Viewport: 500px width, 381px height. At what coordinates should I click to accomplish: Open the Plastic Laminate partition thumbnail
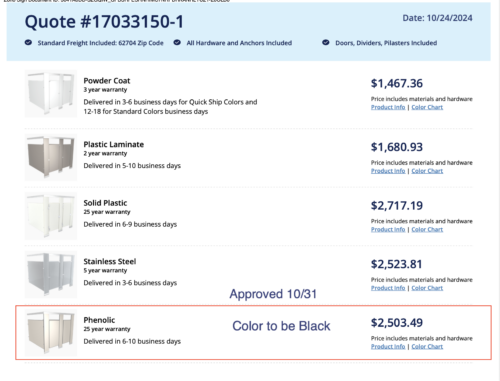(51, 157)
